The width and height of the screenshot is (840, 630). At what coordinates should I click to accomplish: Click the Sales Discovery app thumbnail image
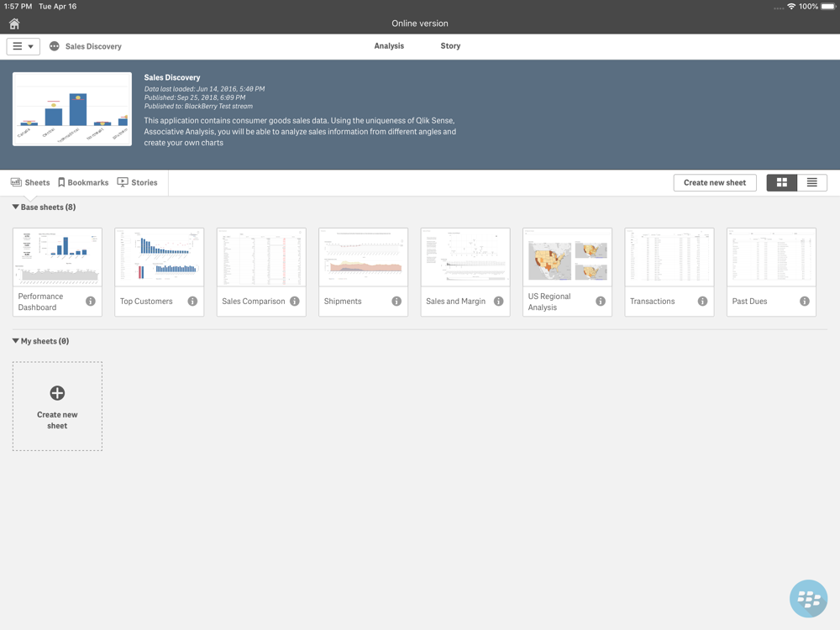(x=72, y=108)
